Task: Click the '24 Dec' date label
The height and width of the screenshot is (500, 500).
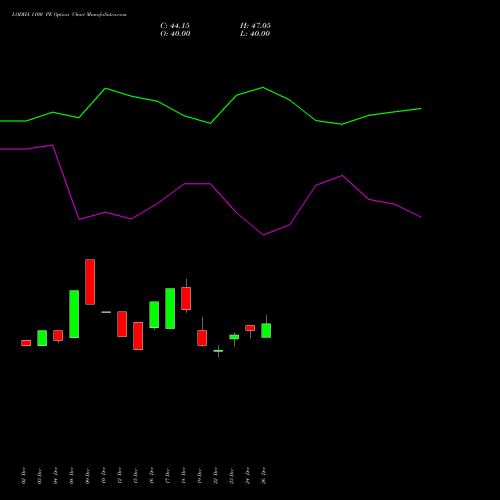Action: [x=248, y=476]
